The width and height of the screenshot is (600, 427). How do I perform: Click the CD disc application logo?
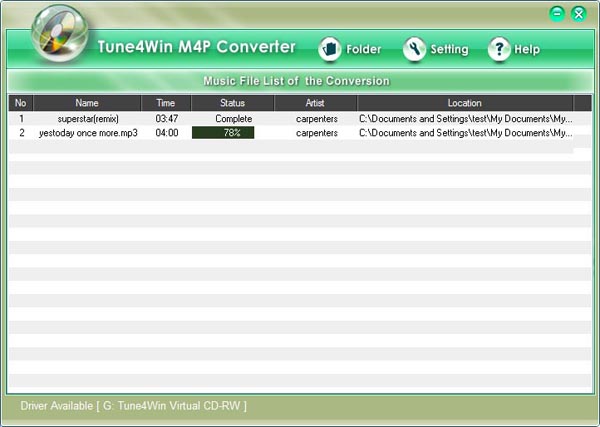[59, 33]
